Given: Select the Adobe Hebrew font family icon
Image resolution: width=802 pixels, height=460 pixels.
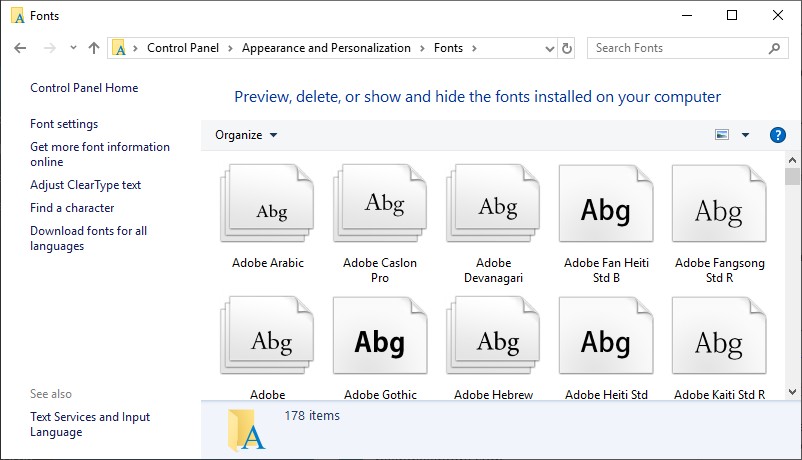Looking at the screenshot, I should pos(493,335).
